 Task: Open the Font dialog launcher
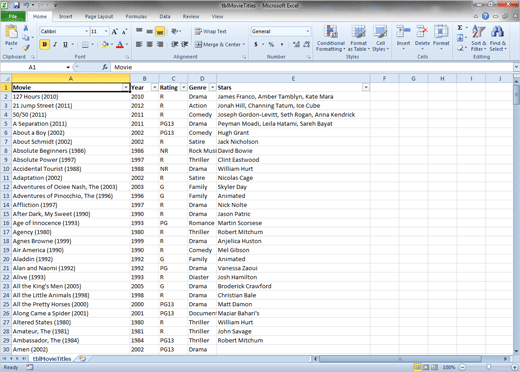[x=127, y=57]
